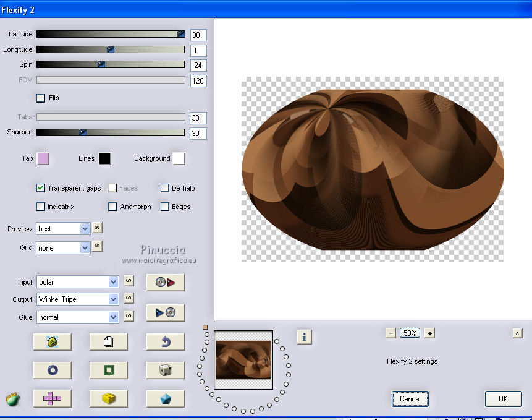Pick the pink Tab color swatch
532x420 pixels.
pos(43,159)
